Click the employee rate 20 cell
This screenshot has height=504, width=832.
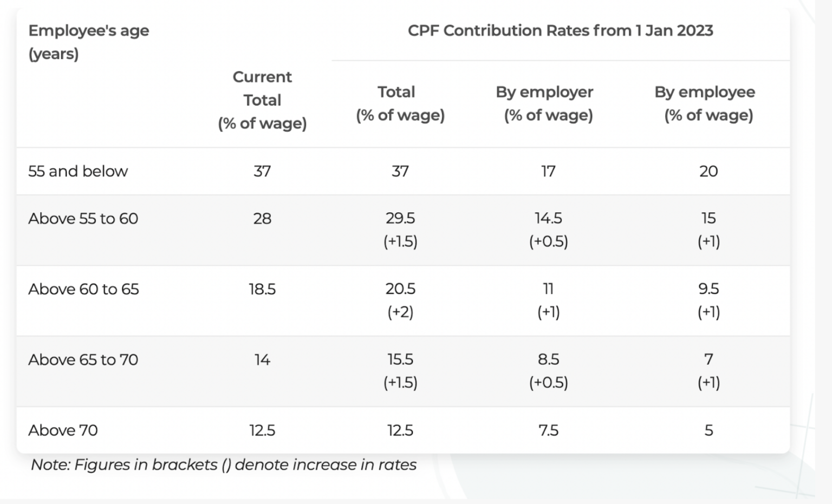[708, 172]
